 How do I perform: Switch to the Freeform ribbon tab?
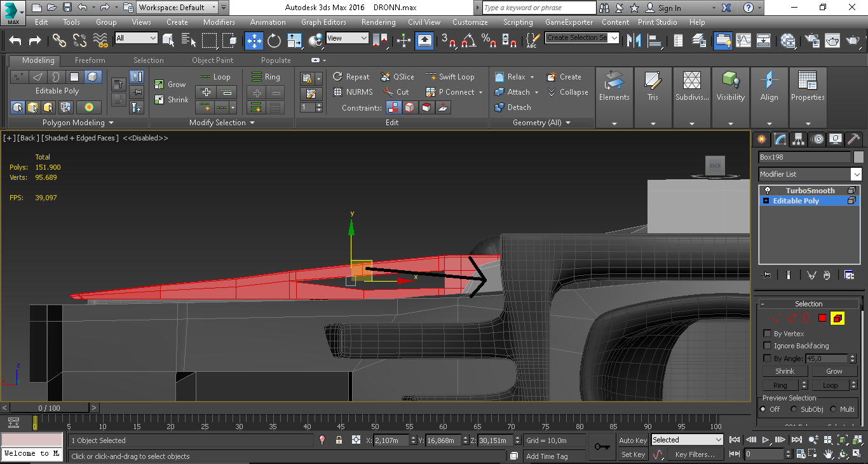(90, 60)
